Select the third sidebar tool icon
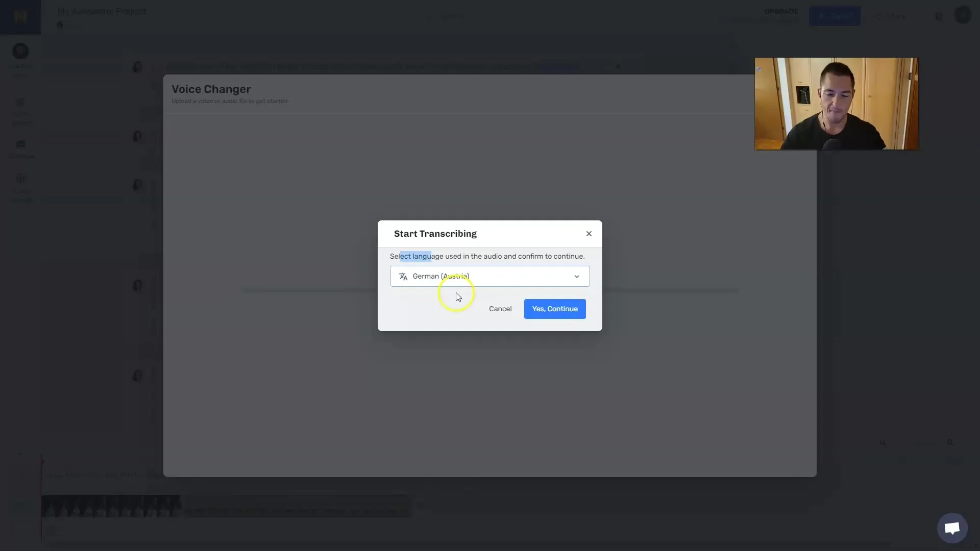The width and height of the screenshot is (980, 551). [20, 144]
